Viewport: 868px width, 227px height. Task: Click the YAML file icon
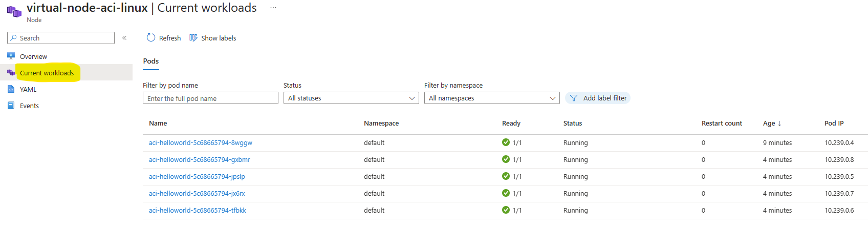point(11,89)
